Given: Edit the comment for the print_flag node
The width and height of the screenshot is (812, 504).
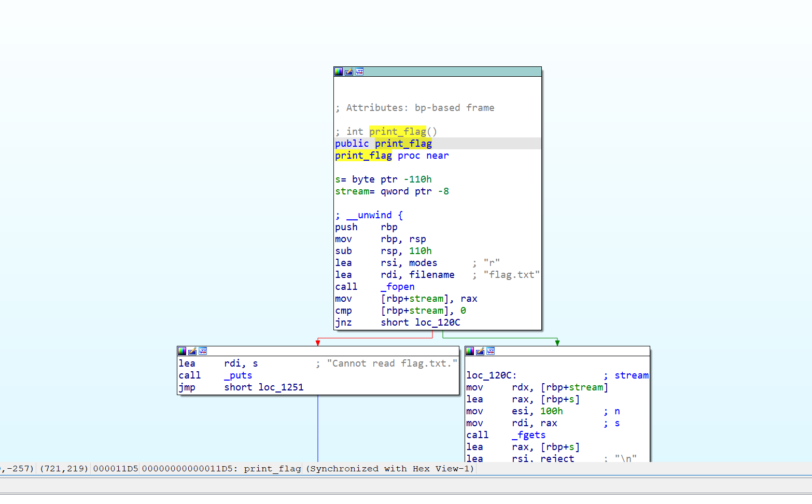Looking at the screenshot, I should coord(349,72).
